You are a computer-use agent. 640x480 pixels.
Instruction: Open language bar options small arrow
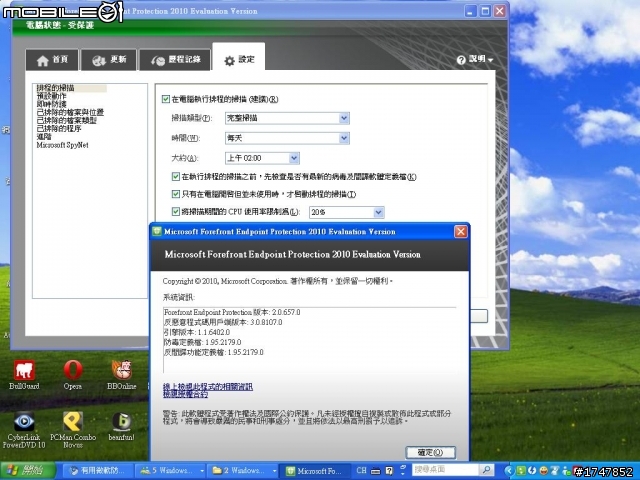click(x=403, y=474)
